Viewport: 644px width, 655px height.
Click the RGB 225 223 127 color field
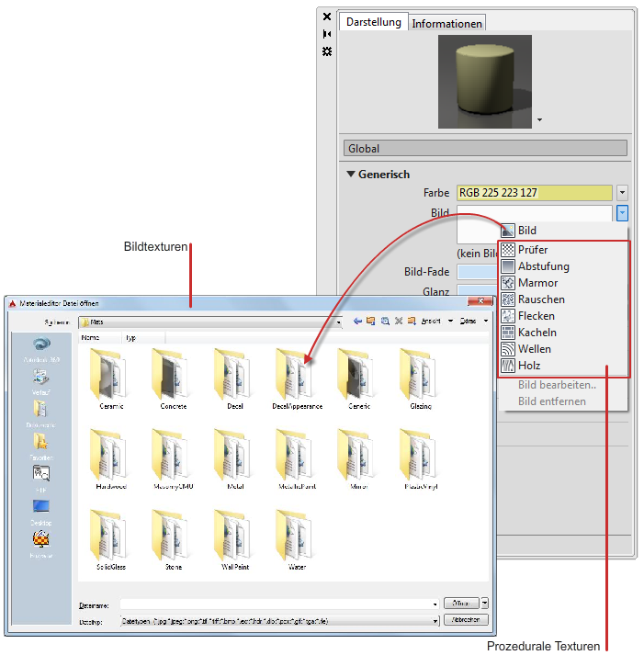(x=534, y=193)
